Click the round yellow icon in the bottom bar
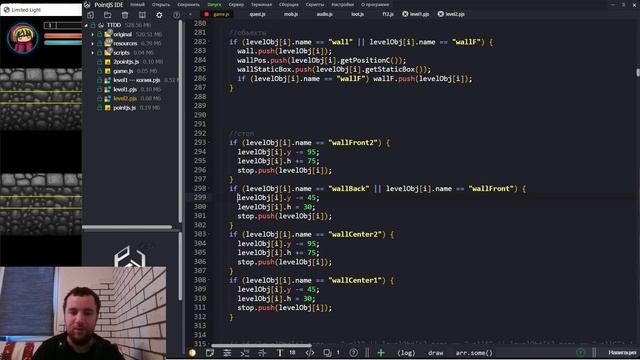 (192, 353)
